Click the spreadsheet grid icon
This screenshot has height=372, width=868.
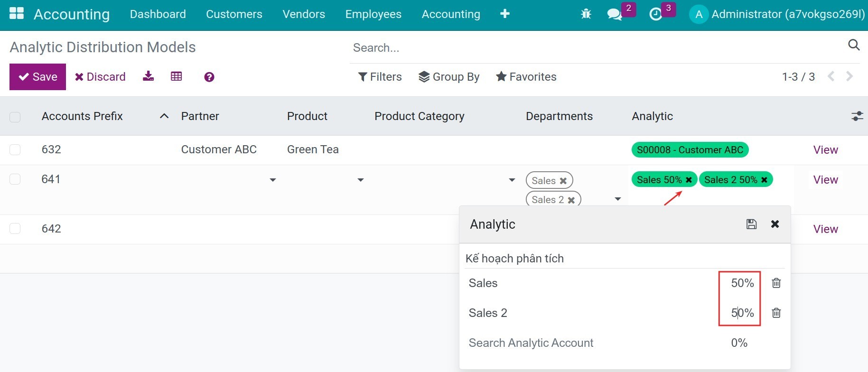[176, 76]
